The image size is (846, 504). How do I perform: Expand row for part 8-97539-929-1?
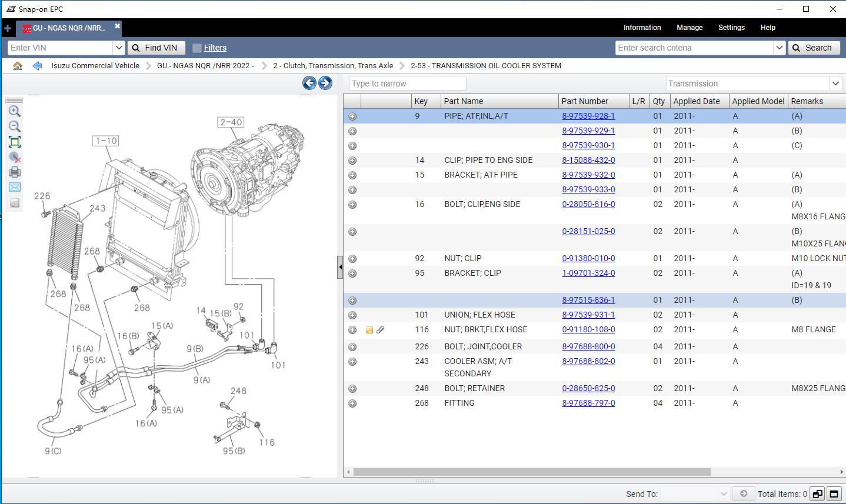(352, 131)
